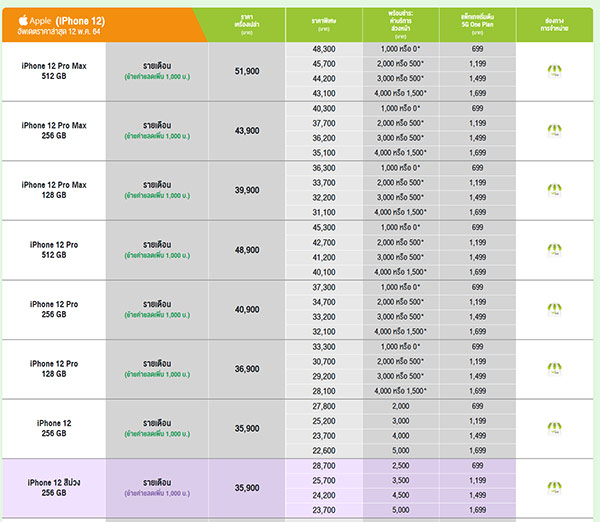
Task: Click the full price 48,900
Action: 247,250
